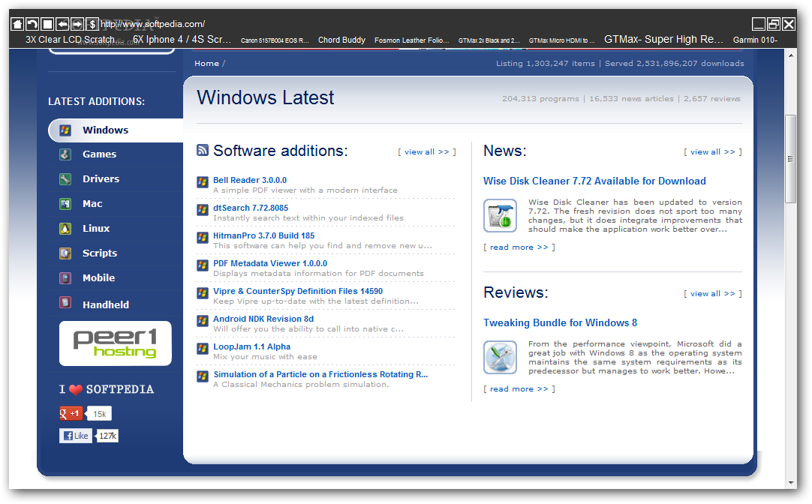This screenshot has width=812, height=504.
Task: Open the GTMax Micro HDMI ad link
Action: pyautogui.click(x=562, y=40)
